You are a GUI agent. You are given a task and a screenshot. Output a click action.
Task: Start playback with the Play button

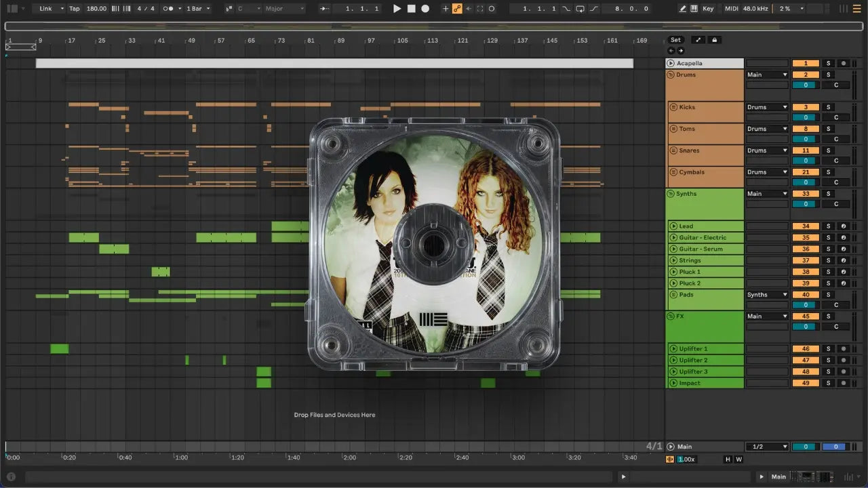point(397,9)
